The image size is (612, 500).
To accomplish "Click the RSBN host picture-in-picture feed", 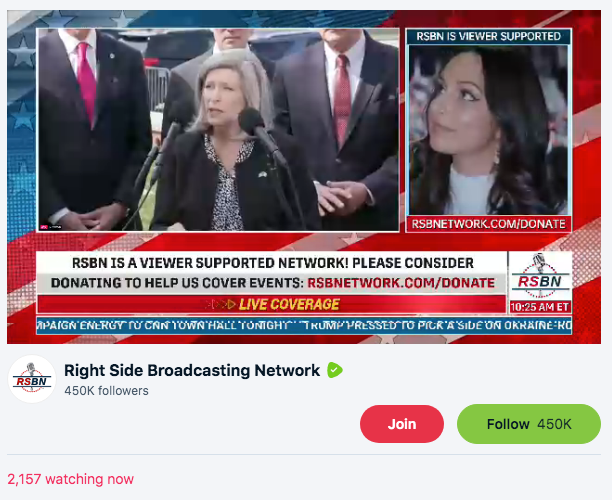I will coord(488,130).
